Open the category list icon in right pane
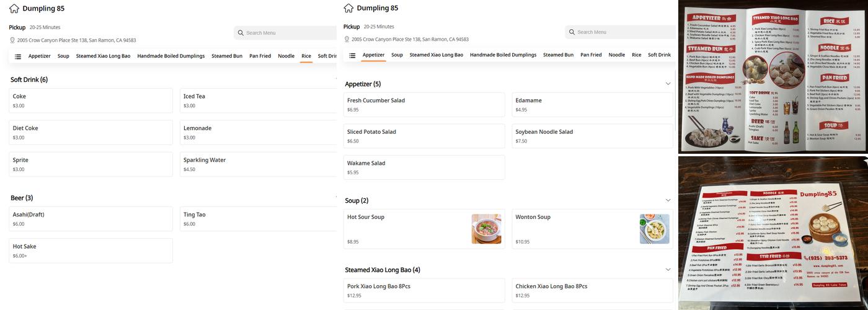Image resolution: width=868 pixels, height=310 pixels. pyautogui.click(x=352, y=55)
